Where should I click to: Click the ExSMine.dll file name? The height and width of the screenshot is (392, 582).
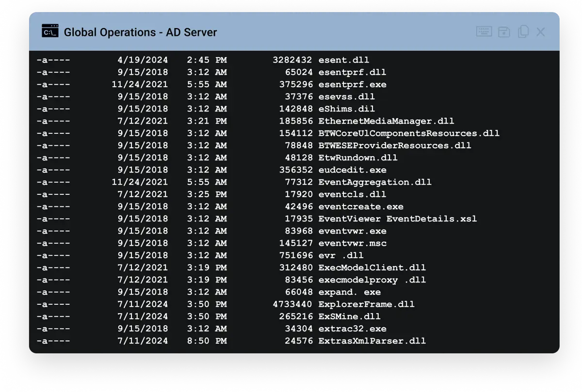tap(350, 316)
